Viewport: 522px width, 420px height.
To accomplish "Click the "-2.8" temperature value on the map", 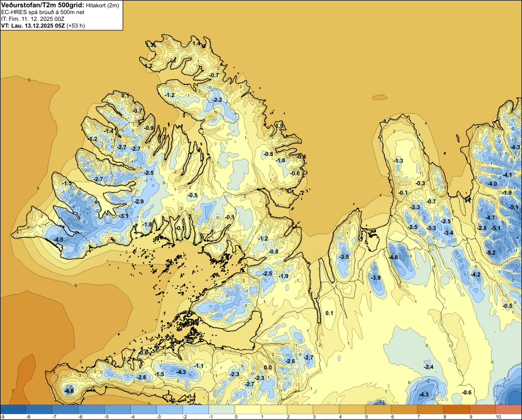I will pos(482,228).
